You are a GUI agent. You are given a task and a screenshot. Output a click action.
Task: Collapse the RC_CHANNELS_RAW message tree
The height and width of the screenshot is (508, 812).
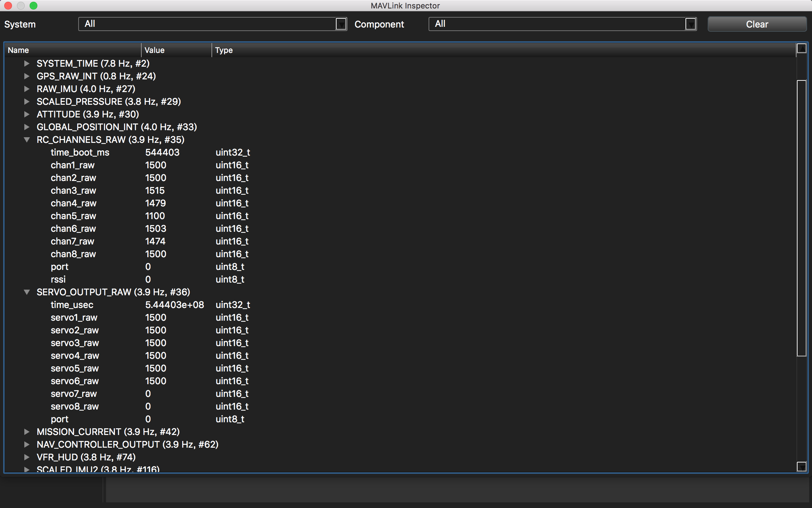[27, 140]
